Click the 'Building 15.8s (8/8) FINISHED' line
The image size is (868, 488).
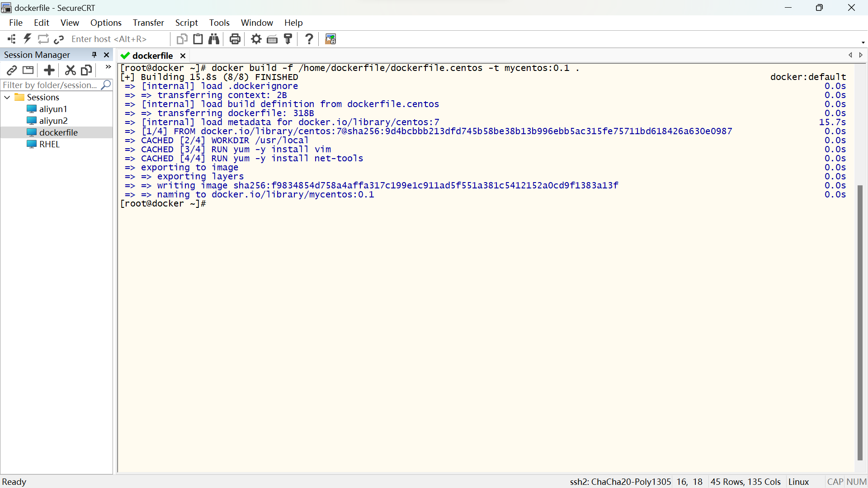(209, 77)
